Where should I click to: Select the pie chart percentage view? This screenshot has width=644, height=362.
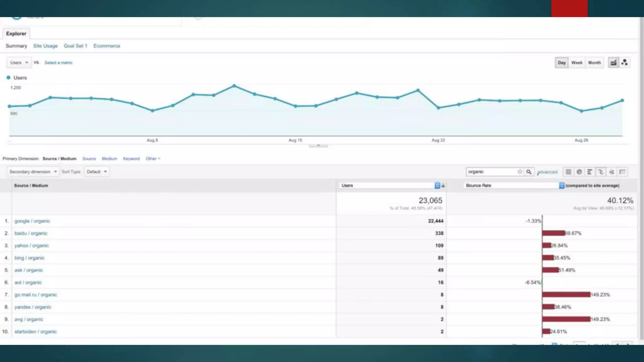click(579, 172)
